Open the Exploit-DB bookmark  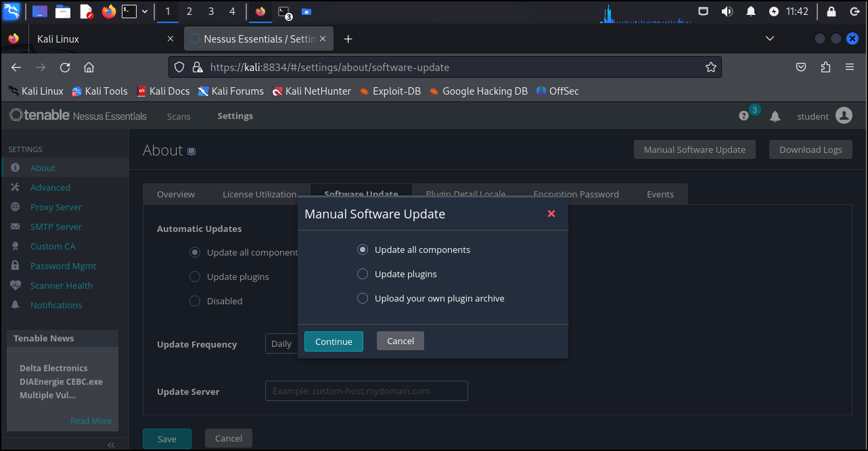pyautogui.click(x=390, y=91)
